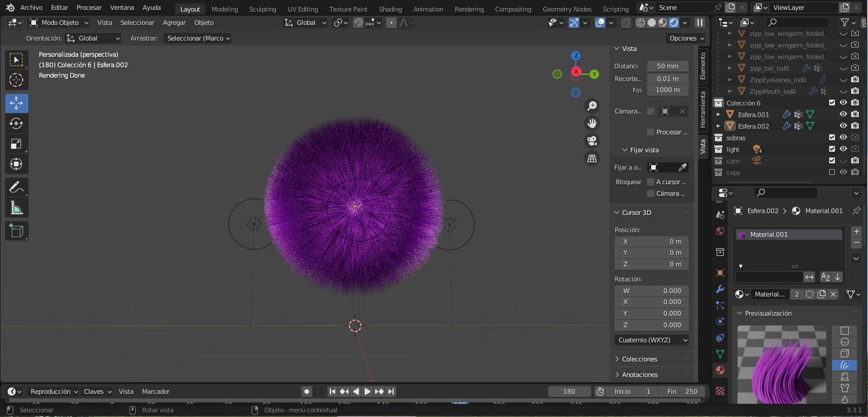Click the material fake user shield button
This screenshot has width=868, height=417.
(x=809, y=294)
